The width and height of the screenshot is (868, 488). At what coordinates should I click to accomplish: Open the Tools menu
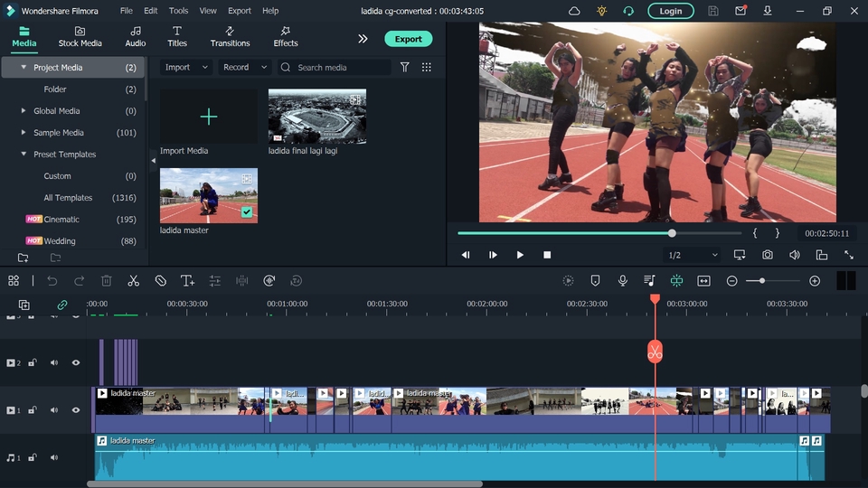click(x=178, y=11)
